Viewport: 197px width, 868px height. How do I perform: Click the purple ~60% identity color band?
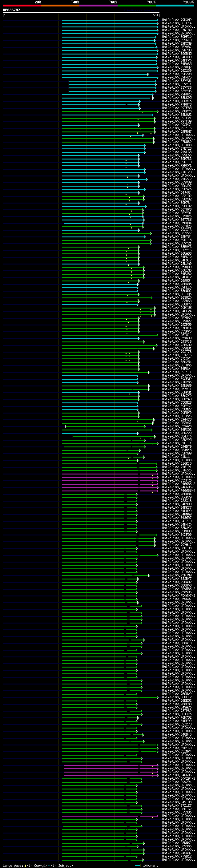click(99, 6)
